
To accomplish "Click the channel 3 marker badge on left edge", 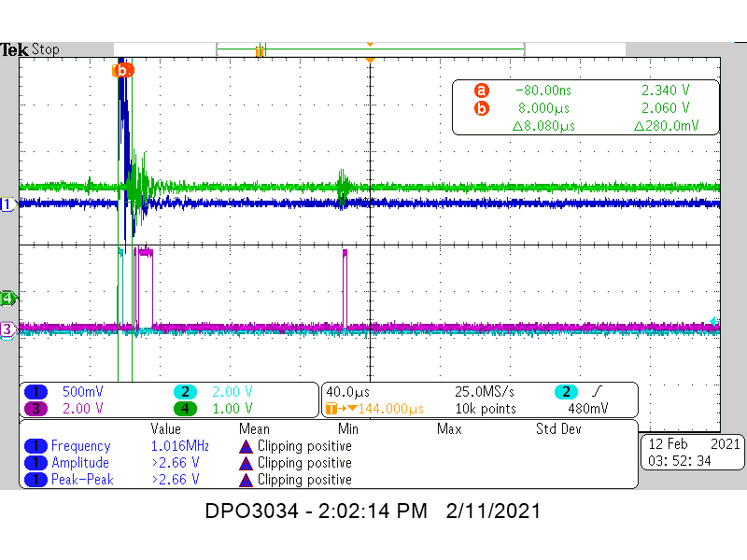I will (7, 329).
